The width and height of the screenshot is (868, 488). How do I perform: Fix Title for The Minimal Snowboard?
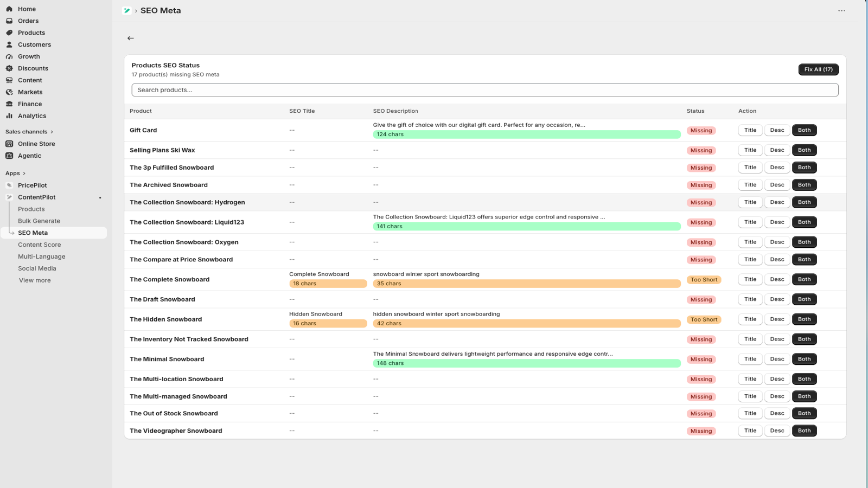[750, 359]
